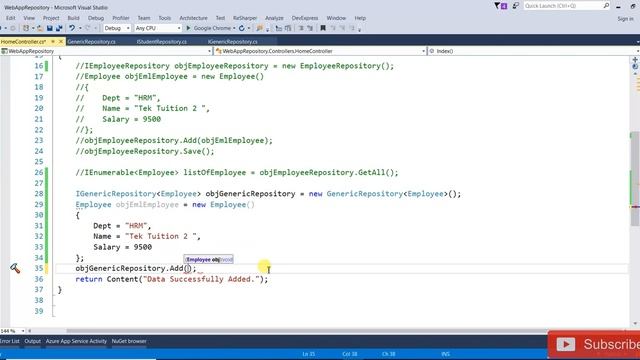Open Find in Files toolbar icon

(259, 28)
